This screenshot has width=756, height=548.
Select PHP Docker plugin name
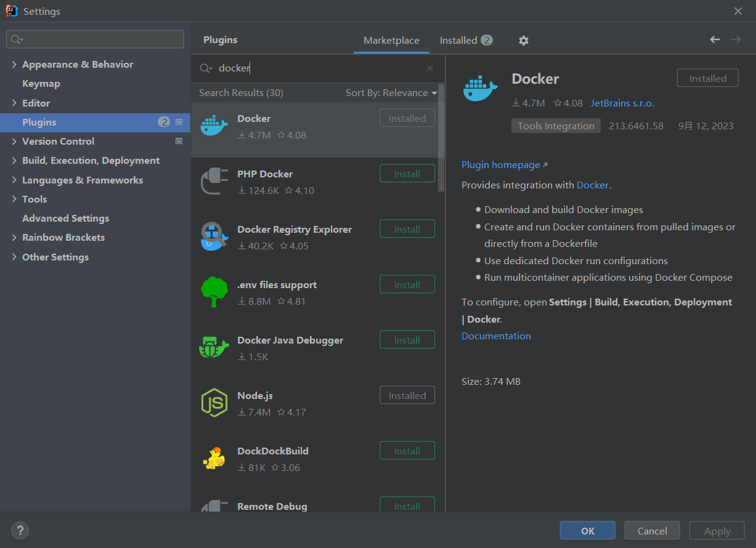pyautogui.click(x=265, y=174)
